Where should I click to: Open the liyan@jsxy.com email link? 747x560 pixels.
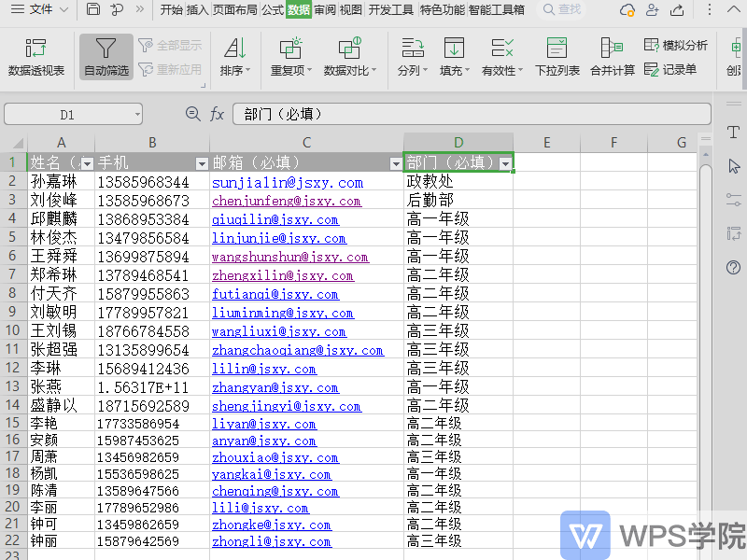pos(264,424)
